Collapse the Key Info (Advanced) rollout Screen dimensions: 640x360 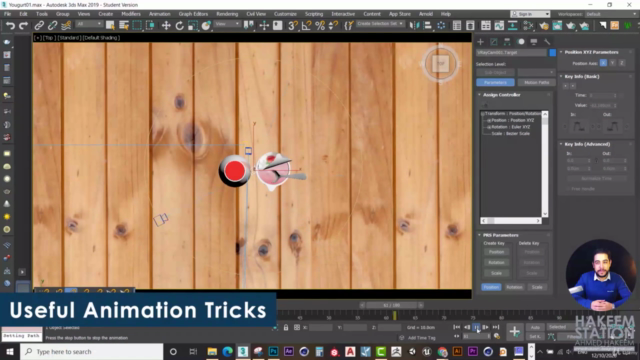(587, 144)
